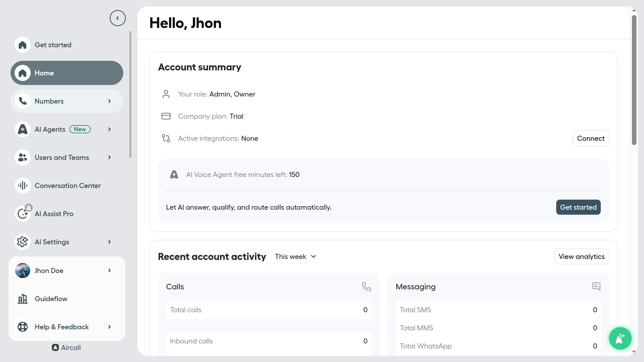Screen dimensions: 644x362
Task: Click the AI Voice Agent icon
Action: point(174,174)
